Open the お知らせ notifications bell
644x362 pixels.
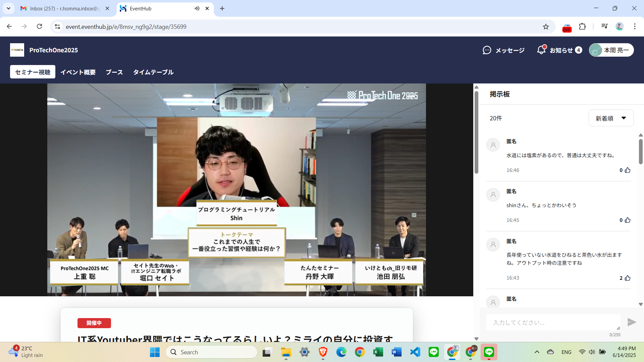point(541,50)
